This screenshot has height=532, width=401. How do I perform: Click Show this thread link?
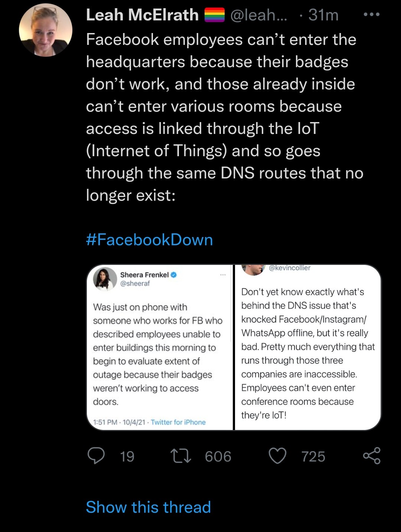tap(148, 507)
